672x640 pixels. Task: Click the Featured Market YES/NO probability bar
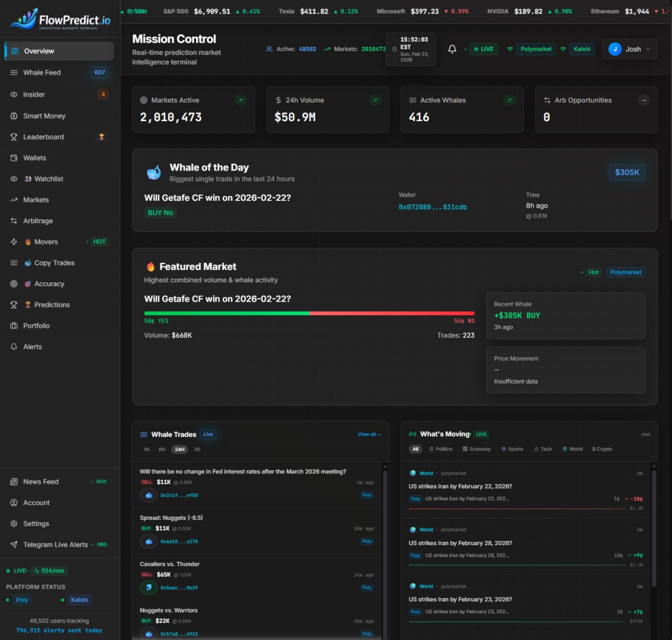tap(309, 313)
